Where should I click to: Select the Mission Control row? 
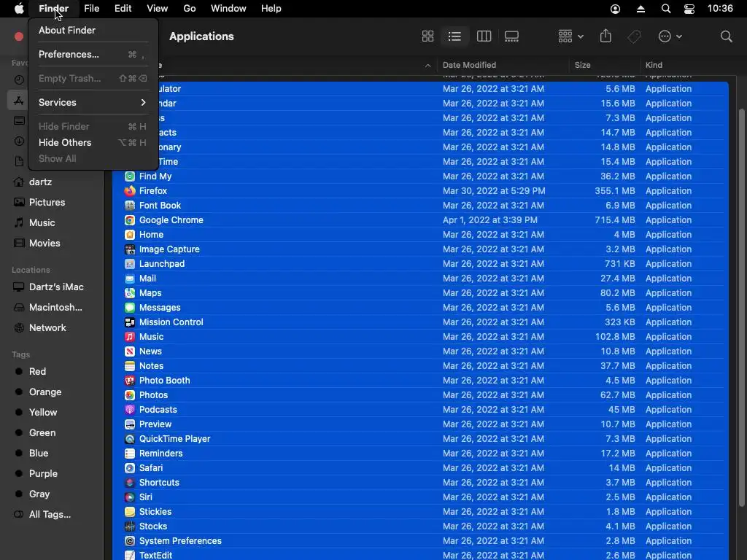coord(420,322)
